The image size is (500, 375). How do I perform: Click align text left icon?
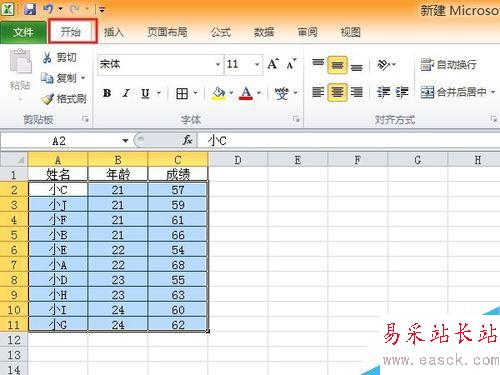click(x=318, y=92)
